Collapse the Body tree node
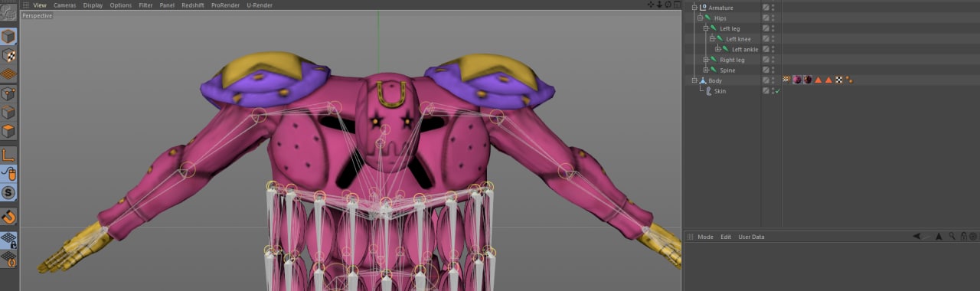 (x=694, y=80)
